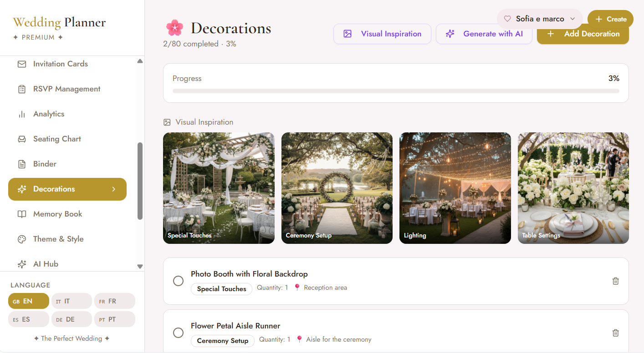Click the Reception area location text
The image size is (644, 353).
pos(325,287)
